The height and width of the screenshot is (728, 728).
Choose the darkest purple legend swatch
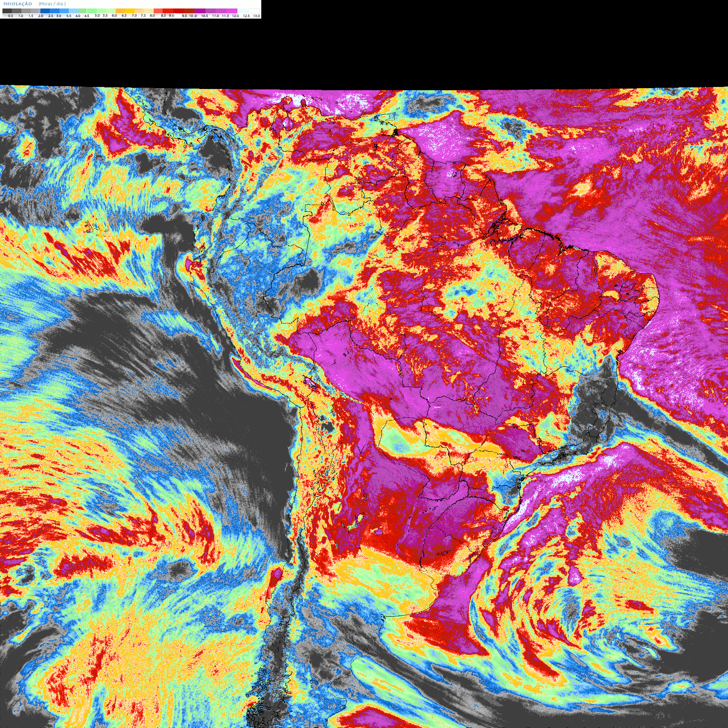pos(200,11)
